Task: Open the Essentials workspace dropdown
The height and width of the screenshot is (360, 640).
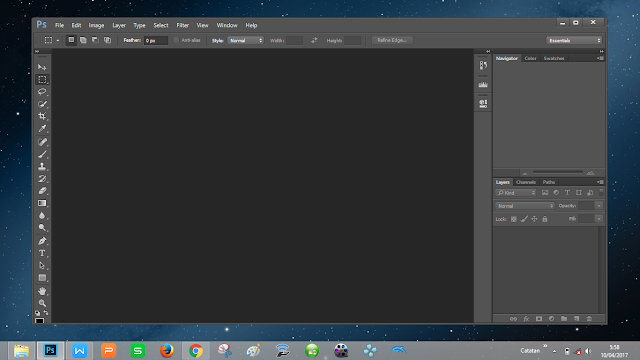Action: click(574, 40)
